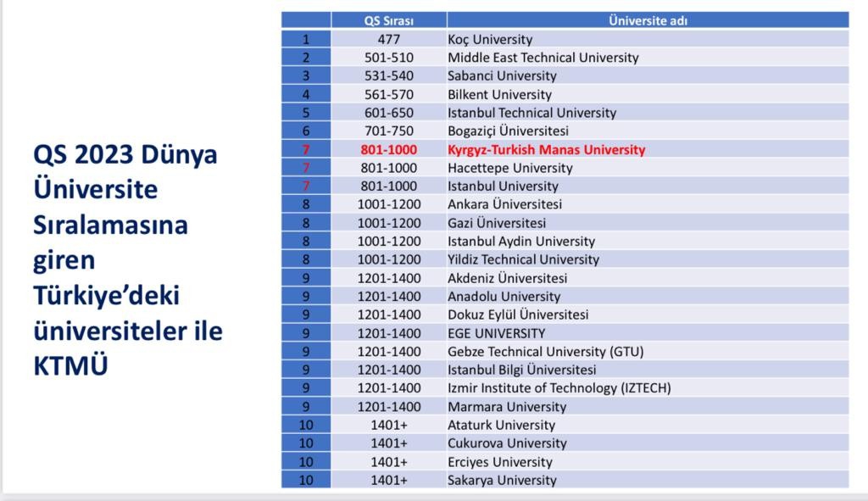Select 'Istanbul Technical University' cell

tap(648, 113)
